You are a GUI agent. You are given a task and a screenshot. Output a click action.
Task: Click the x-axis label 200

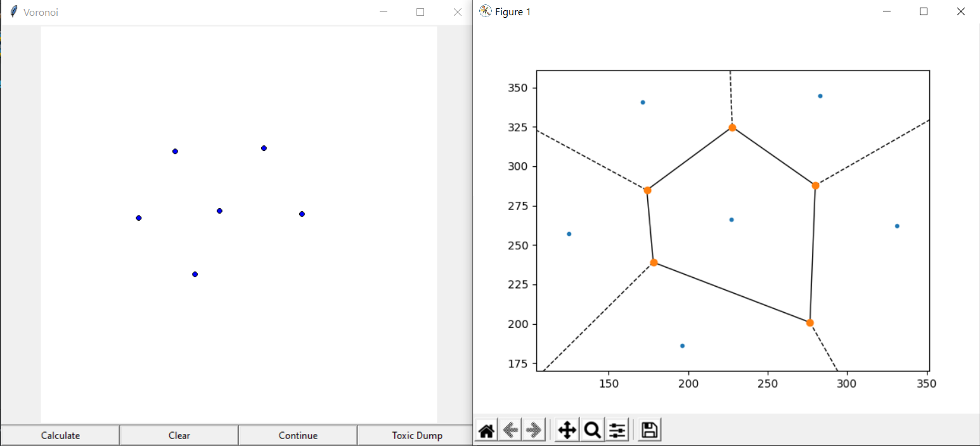pyautogui.click(x=688, y=383)
